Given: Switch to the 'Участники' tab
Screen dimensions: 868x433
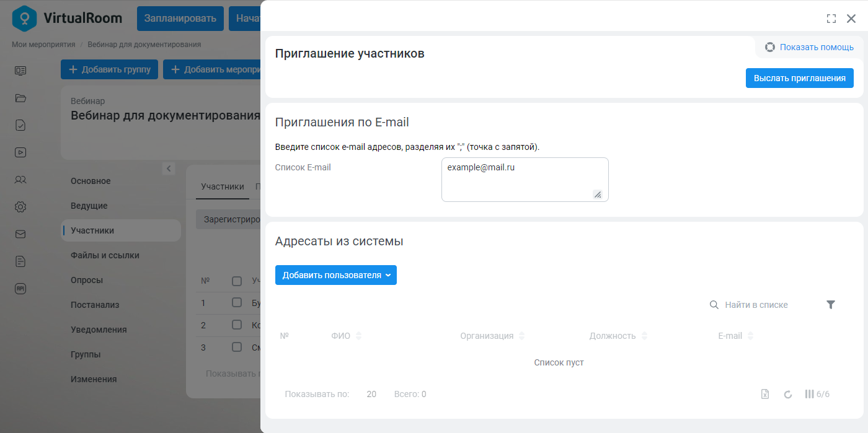Looking at the screenshot, I should (223, 186).
